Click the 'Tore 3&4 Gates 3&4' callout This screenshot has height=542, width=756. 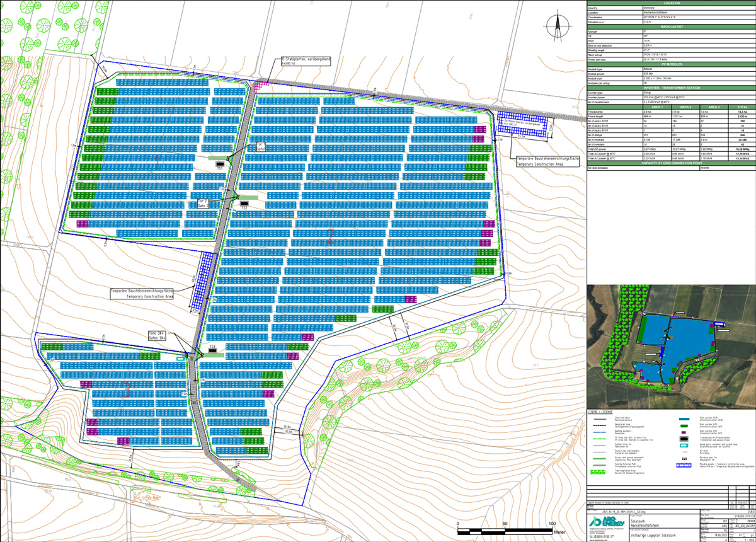coord(157,336)
